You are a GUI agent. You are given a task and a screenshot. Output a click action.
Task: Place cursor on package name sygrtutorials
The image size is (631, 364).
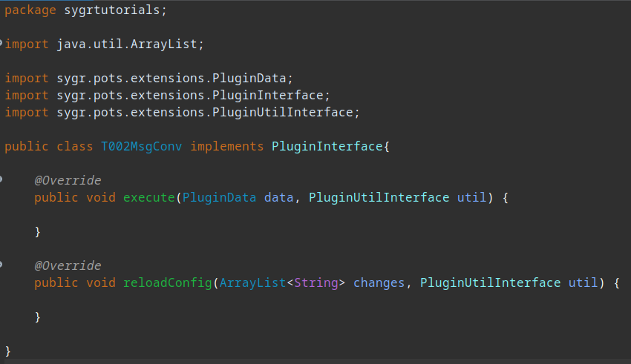pos(112,10)
